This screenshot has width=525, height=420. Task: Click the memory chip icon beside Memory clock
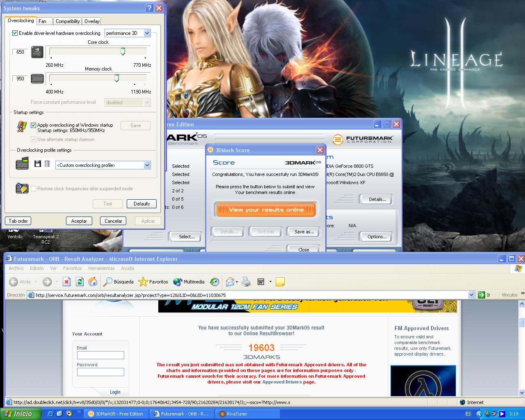tap(37, 78)
